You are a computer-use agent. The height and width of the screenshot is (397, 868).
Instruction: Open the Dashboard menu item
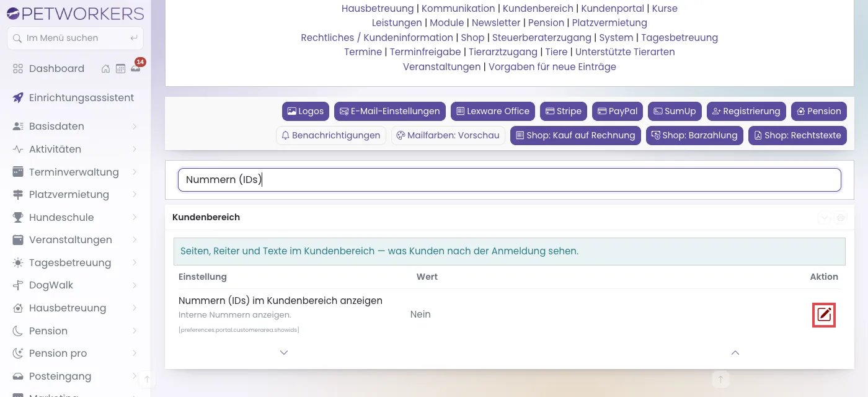point(56,69)
